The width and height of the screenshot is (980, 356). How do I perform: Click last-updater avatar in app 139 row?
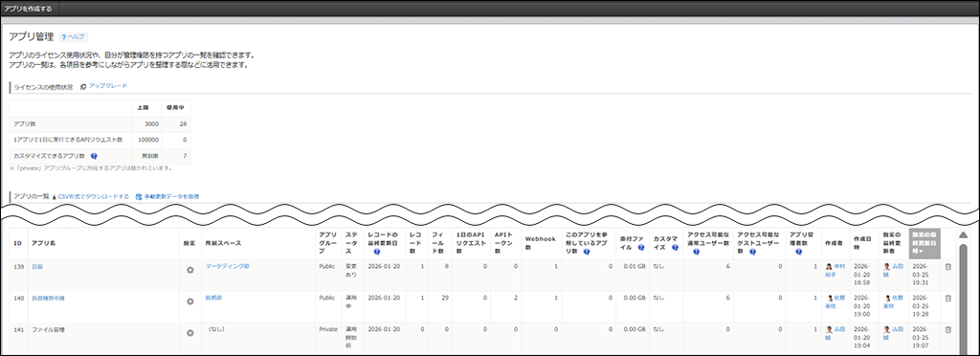(x=886, y=267)
